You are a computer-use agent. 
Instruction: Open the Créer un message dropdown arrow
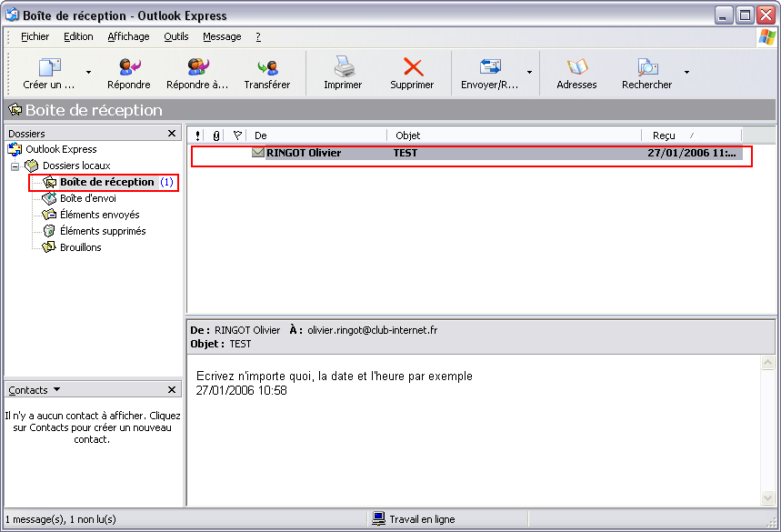click(89, 73)
